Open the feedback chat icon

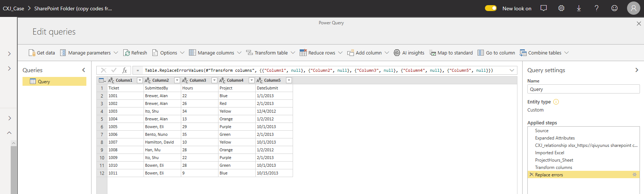(x=544, y=8)
